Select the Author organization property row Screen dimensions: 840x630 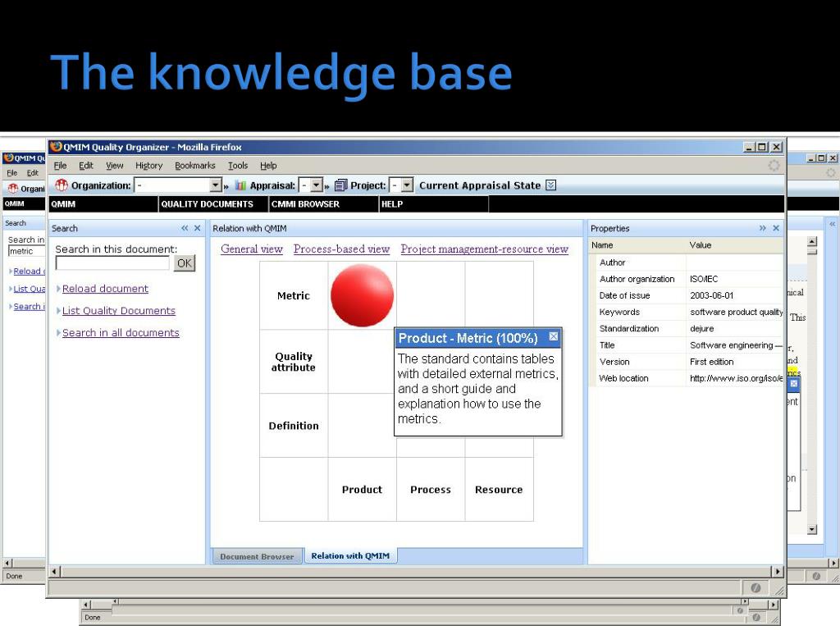[x=687, y=279]
